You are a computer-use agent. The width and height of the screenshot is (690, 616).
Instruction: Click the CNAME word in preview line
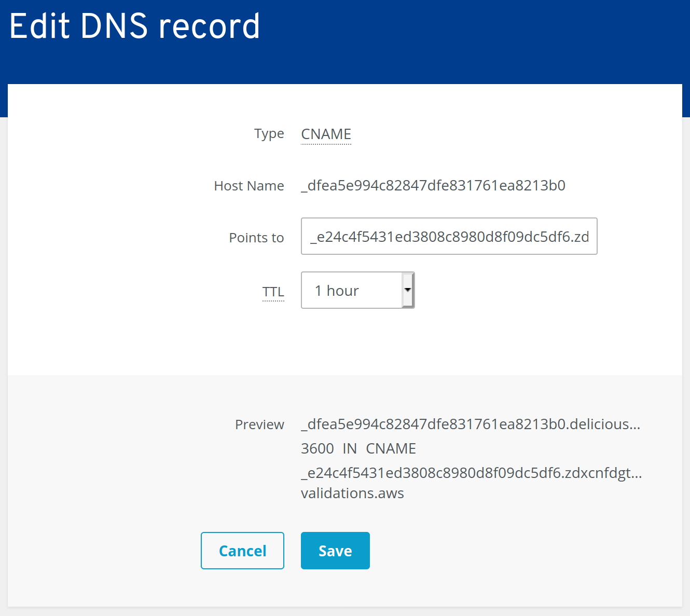pos(391,448)
